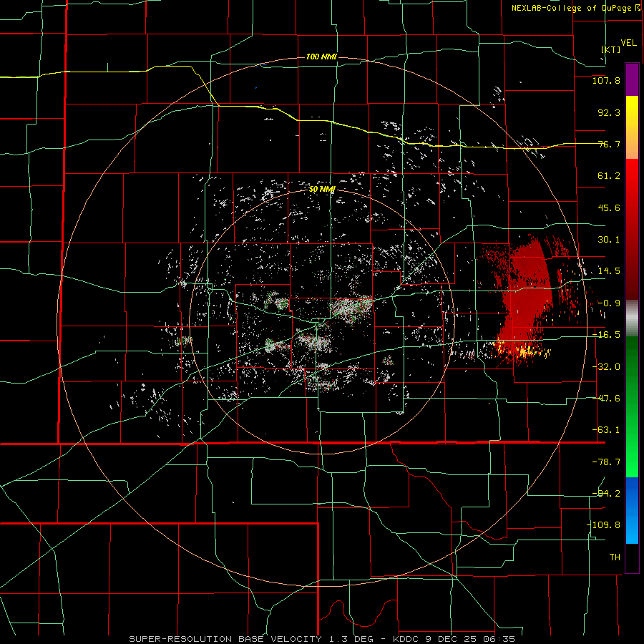
Task: Click the -94.2 velocity scale value
Action: (606, 494)
